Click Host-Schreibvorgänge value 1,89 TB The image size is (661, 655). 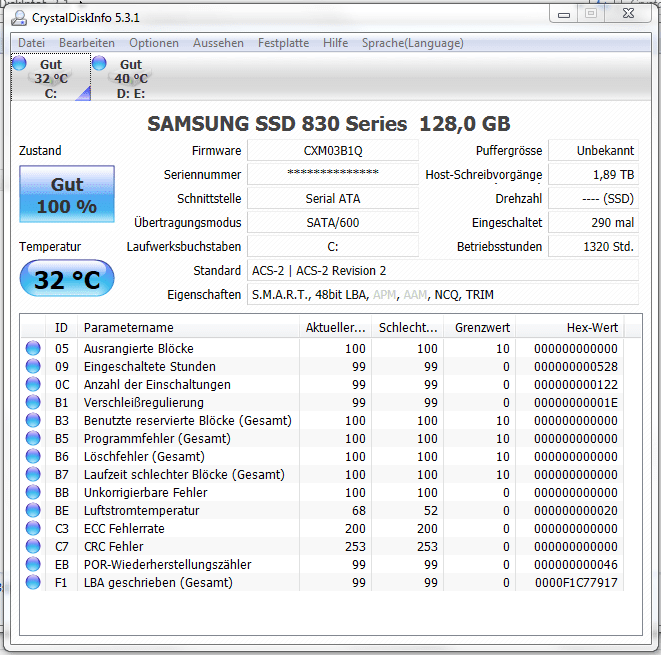tap(594, 174)
